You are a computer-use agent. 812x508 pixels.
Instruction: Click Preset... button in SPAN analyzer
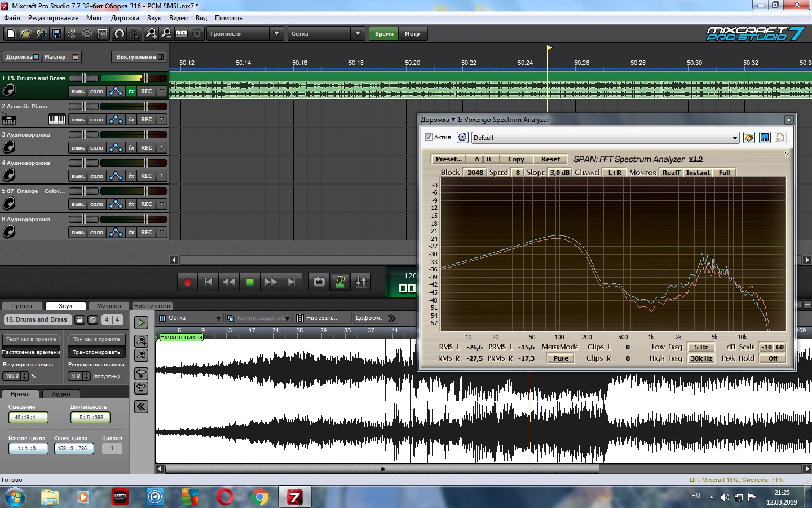click(448, 159)
